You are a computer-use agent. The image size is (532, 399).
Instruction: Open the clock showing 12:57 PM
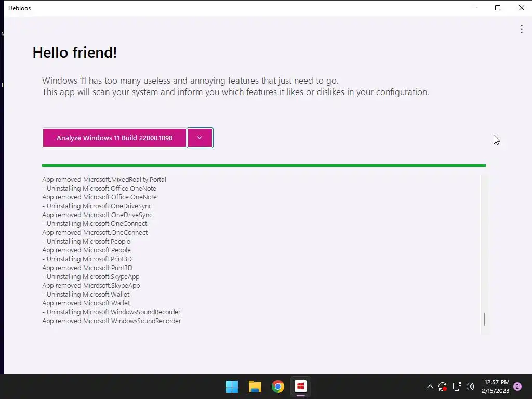[x=495, y=387]
